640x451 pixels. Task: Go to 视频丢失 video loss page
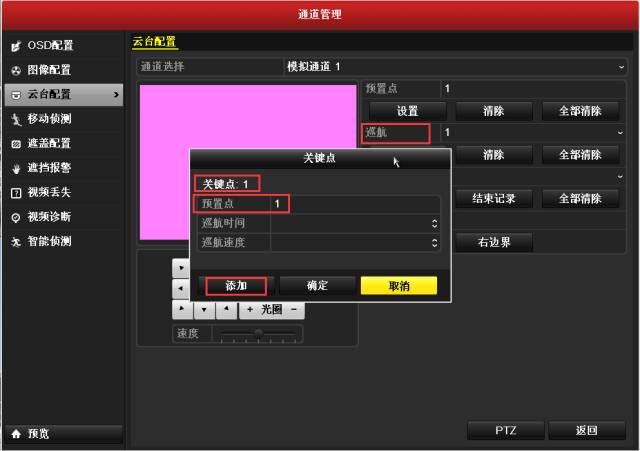49,192
